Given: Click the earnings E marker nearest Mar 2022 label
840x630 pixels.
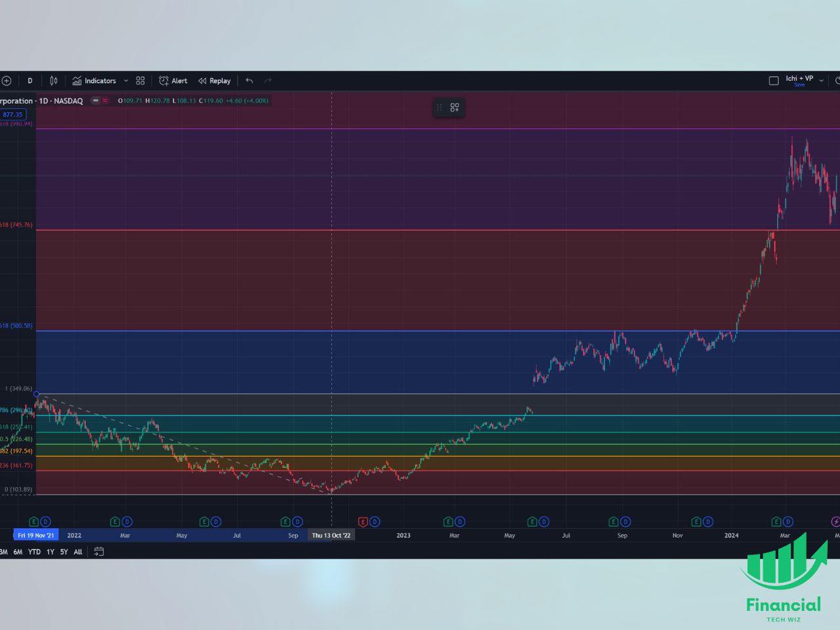Looking at the screenshot, I should [x=115, y=522].
